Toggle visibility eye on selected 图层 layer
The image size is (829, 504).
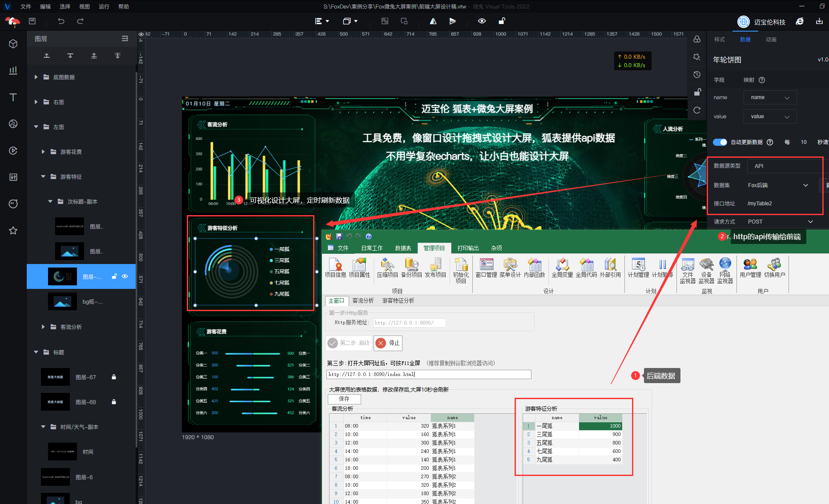[x=125, y=276]
